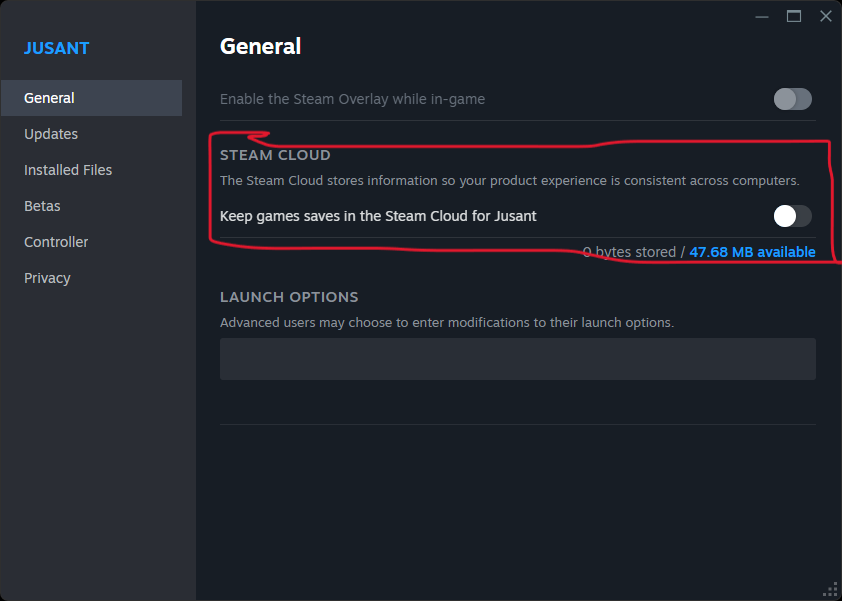
Task: Click the '0 bytes stored' text
Action: (630, 252)
